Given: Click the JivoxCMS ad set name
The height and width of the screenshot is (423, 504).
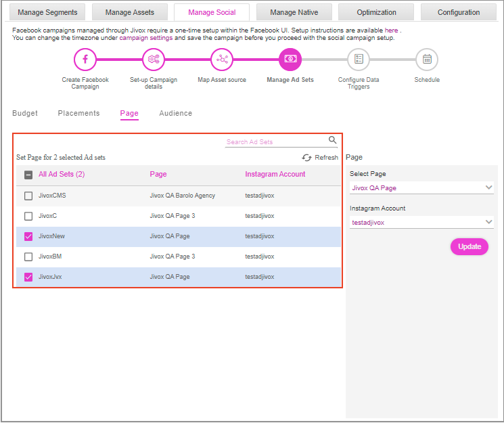Looking at the screenshot, I should [52, 196].
